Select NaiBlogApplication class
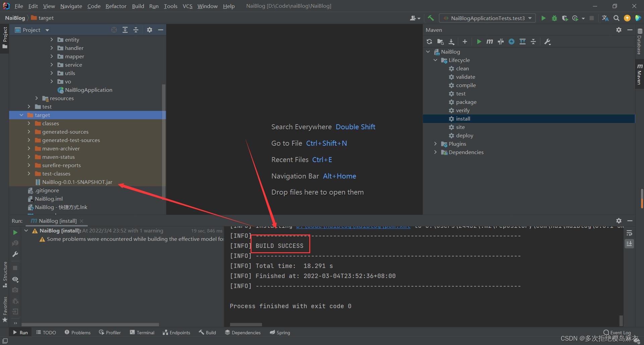 tap(89, 90)
